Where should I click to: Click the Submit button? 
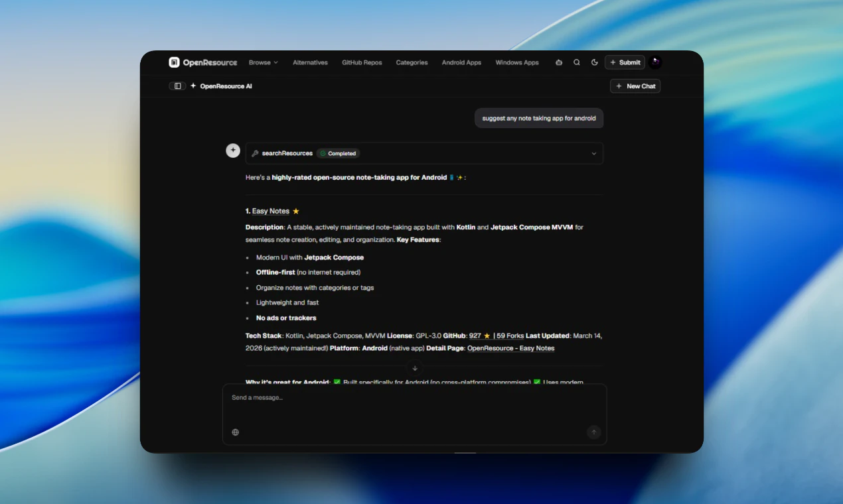pos(625,62)
